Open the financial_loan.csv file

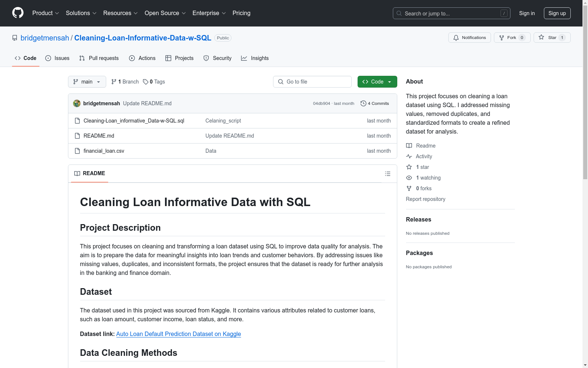104,151
